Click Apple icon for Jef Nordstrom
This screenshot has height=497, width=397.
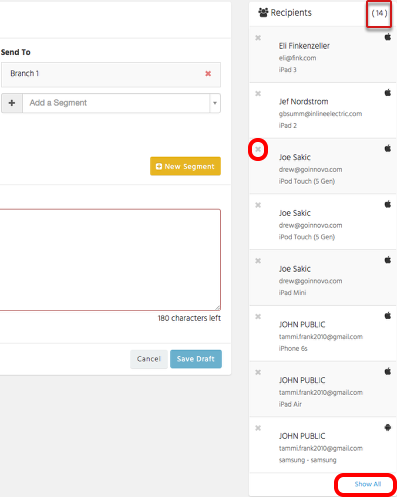click(388, 92)
